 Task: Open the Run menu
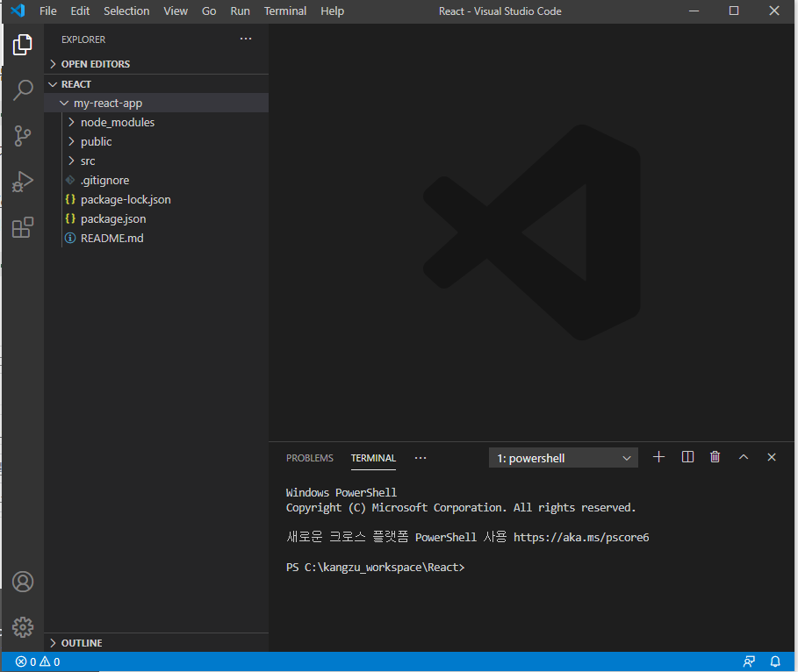point(240,11)
